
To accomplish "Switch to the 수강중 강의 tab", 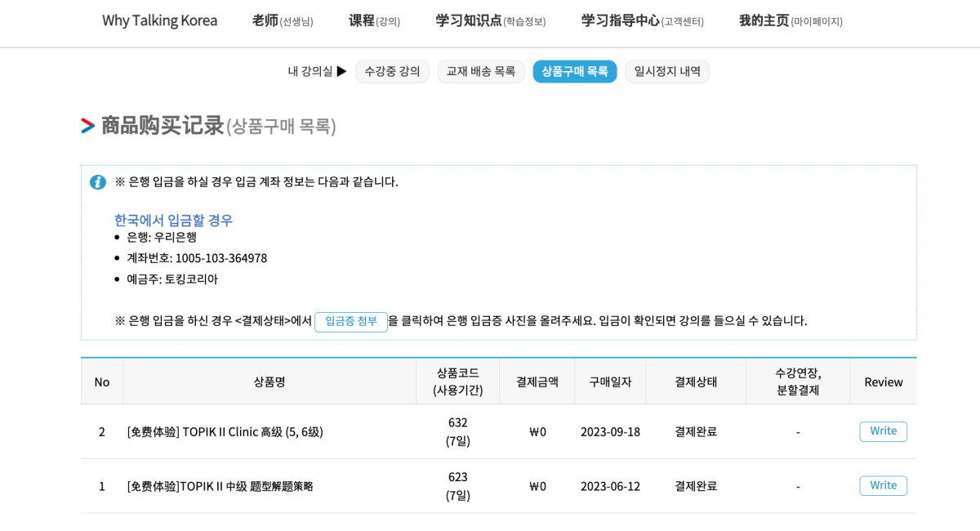I will coord(392,71).
